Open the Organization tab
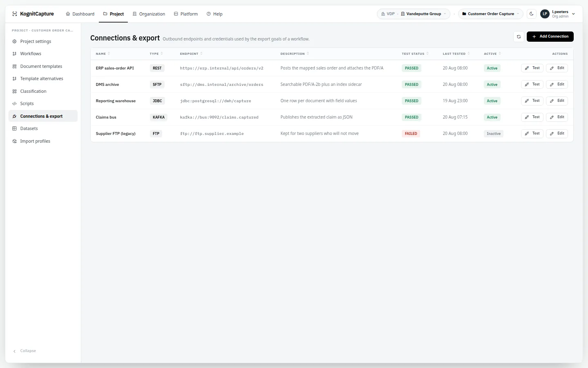588x368 pixels. coord(149,14)
